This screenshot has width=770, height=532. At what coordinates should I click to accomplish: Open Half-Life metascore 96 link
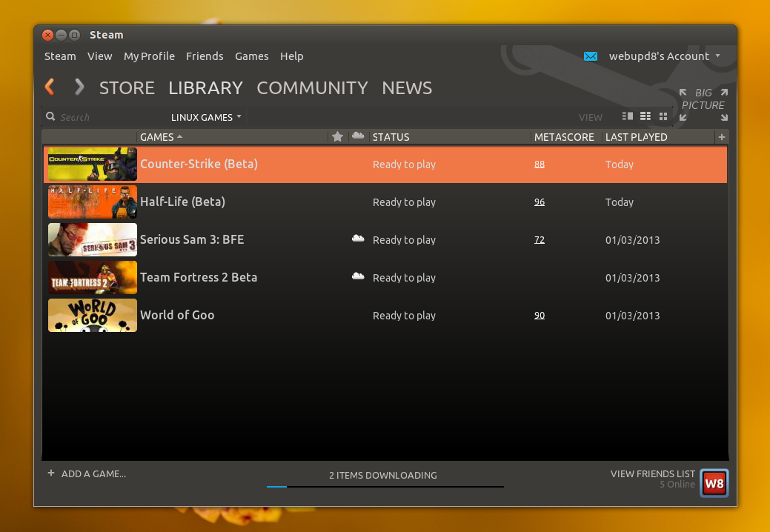click(540, 202)
